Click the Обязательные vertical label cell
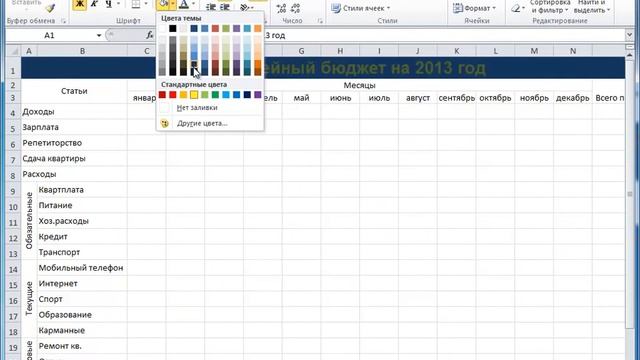Image resolution: width=640 pixels, height=360 pixels. 29,221
